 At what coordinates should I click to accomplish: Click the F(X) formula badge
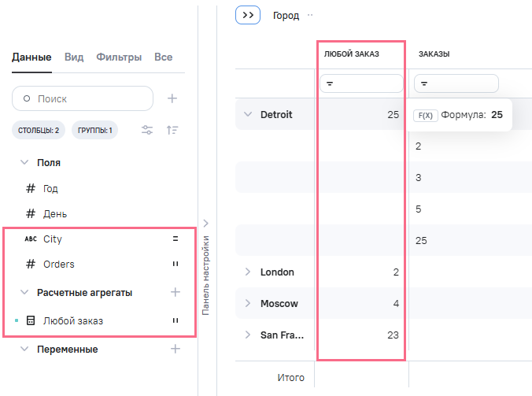pyautogui.click(x=425, y=115)
